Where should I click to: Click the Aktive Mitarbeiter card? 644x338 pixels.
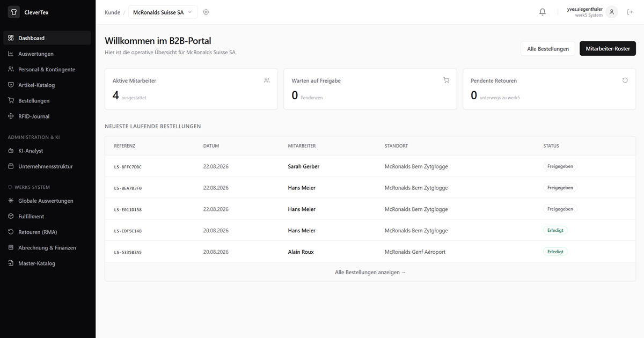pyautogui.click(x=191, y=89)
